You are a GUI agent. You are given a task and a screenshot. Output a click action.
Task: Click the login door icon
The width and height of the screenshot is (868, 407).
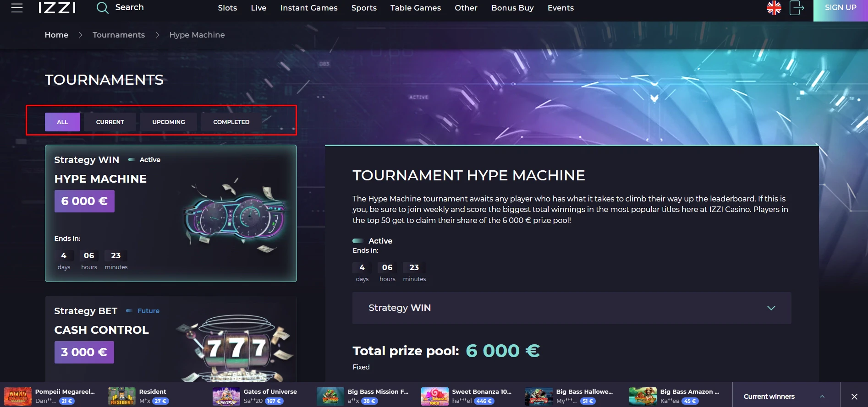click(797, 8)
